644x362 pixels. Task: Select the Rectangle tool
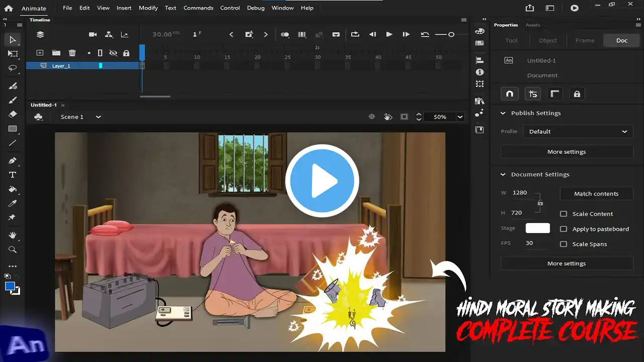pos(13,129)
